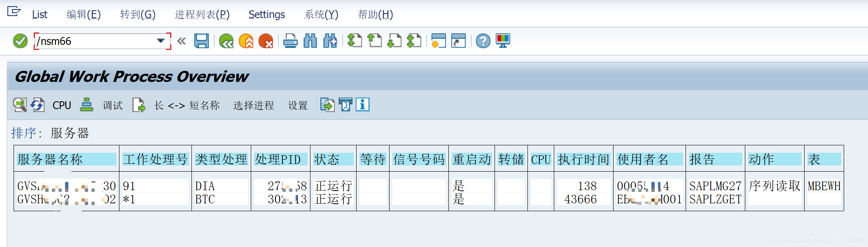Click the CPU button
868x247 pixels.
[62, 105]
